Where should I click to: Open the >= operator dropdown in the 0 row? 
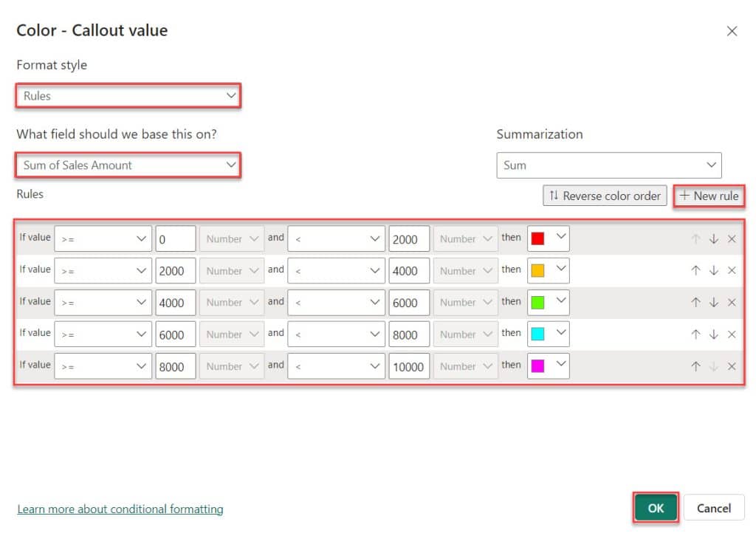point(103,238)
